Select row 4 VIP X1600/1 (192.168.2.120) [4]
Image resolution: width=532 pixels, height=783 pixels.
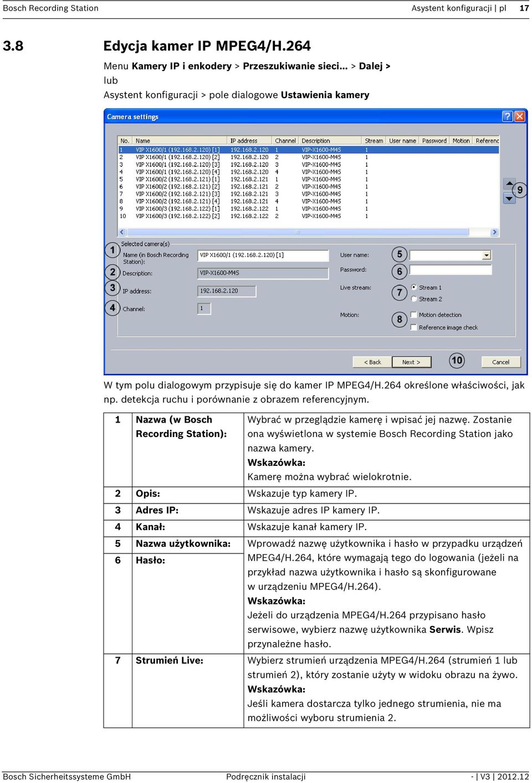pyautogui.click(x=309, y=172)
